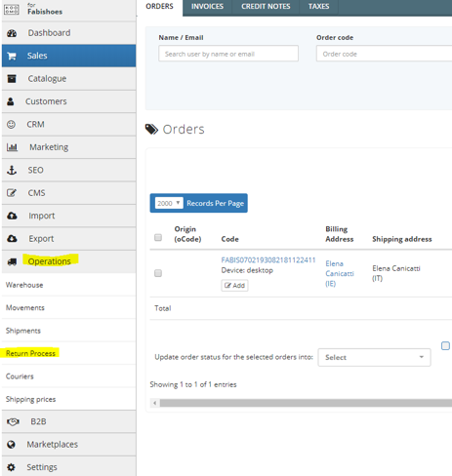Tick the checkbox beside the Select status dropdown
Viewport: 452px width, 476px height.
click(445, 345)
